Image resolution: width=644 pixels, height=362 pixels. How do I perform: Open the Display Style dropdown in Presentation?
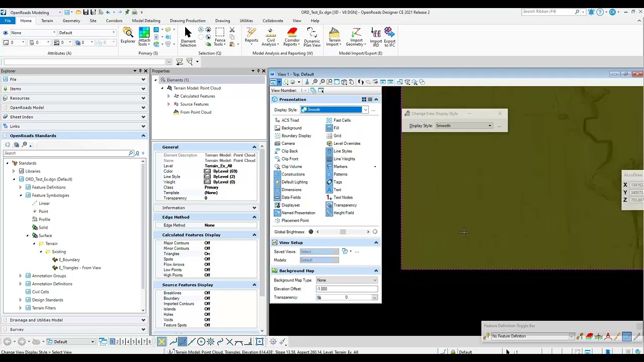(365, 110)
